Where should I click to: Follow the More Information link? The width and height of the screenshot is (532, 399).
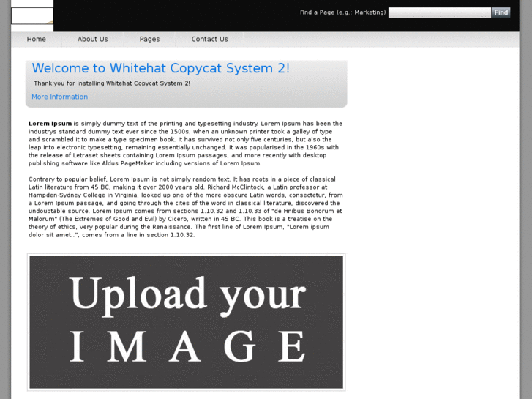point(60,97)
